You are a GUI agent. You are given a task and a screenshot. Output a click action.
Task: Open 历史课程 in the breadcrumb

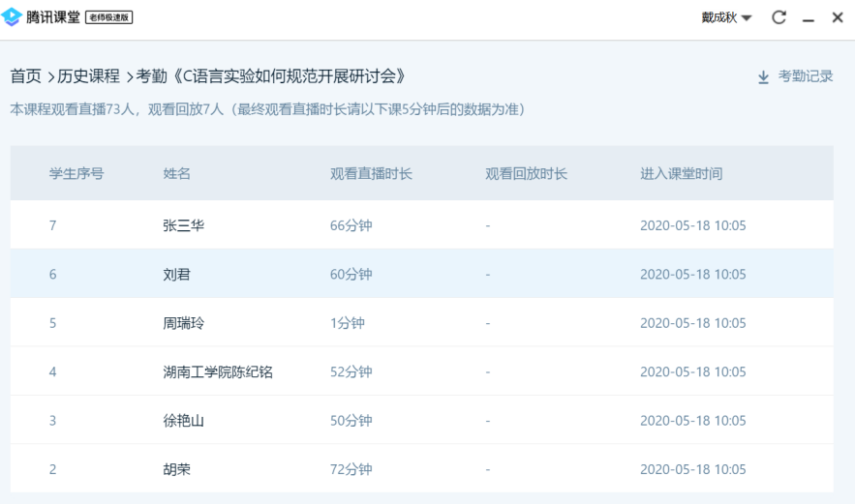click(86, 75)
